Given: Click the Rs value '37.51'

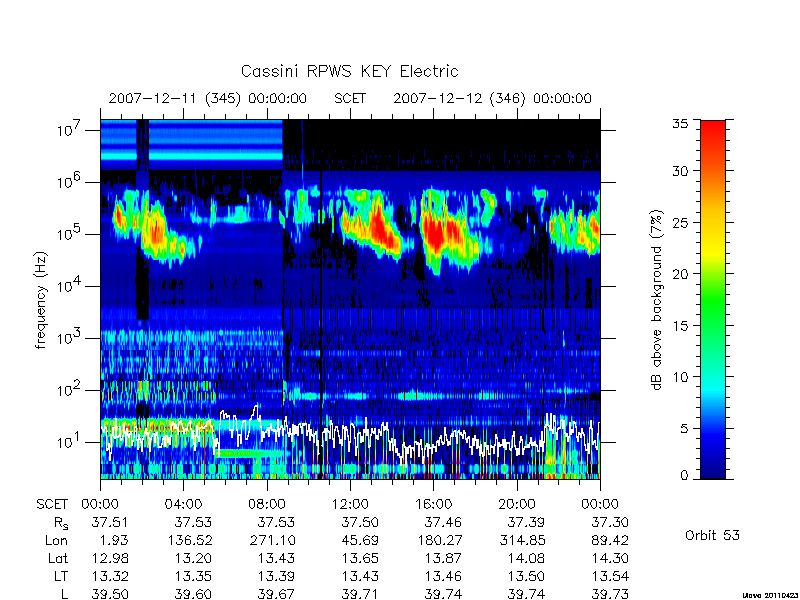Looking at the screenshot, I should pyautogui.click(x=110, y=522).
